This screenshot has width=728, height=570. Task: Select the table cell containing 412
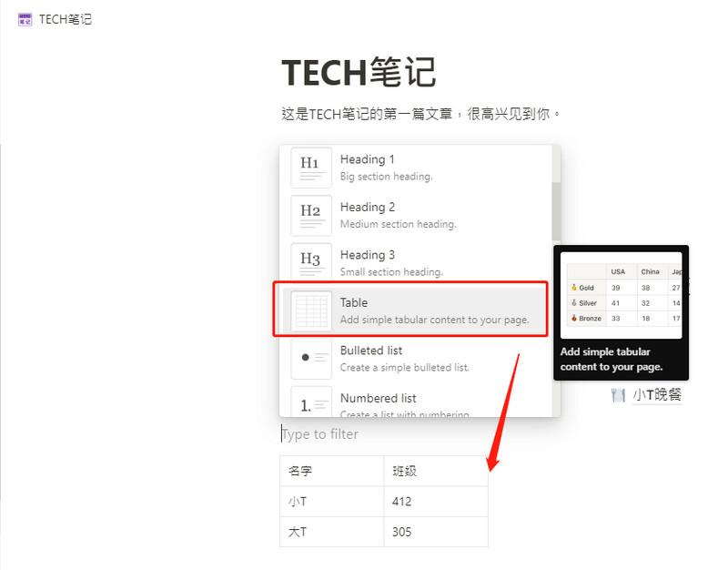pos(435,502)
